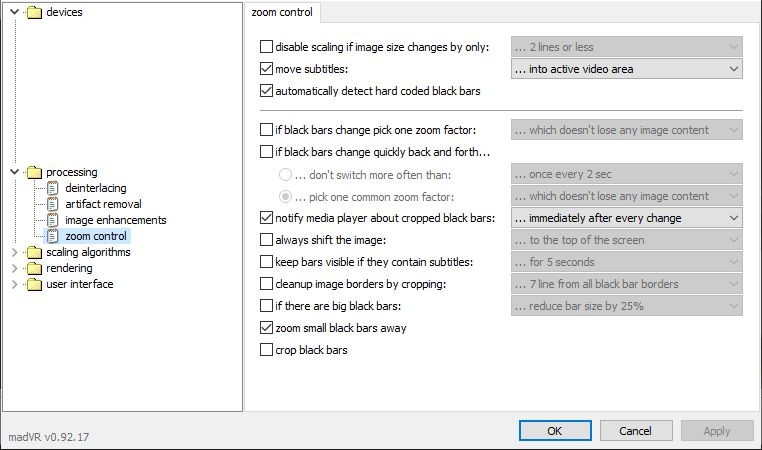Viewport: 762px width, 450px height.
Task: Select the zoom control tab
Action: [x=282, y=12]
